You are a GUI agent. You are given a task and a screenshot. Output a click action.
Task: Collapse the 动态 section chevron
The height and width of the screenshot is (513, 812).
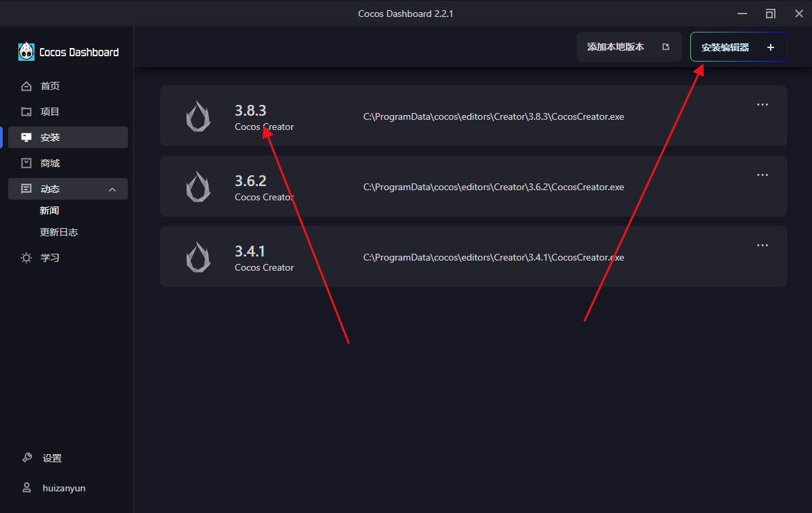[x=113, y=189]
